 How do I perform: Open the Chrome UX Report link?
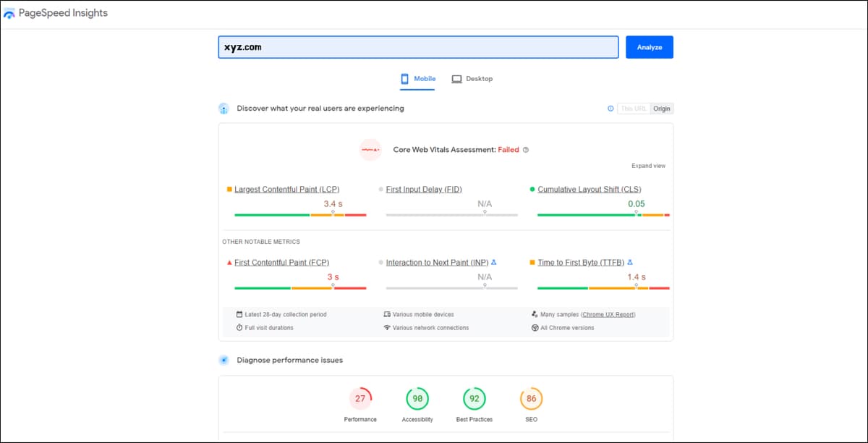(x=608, y=315)
